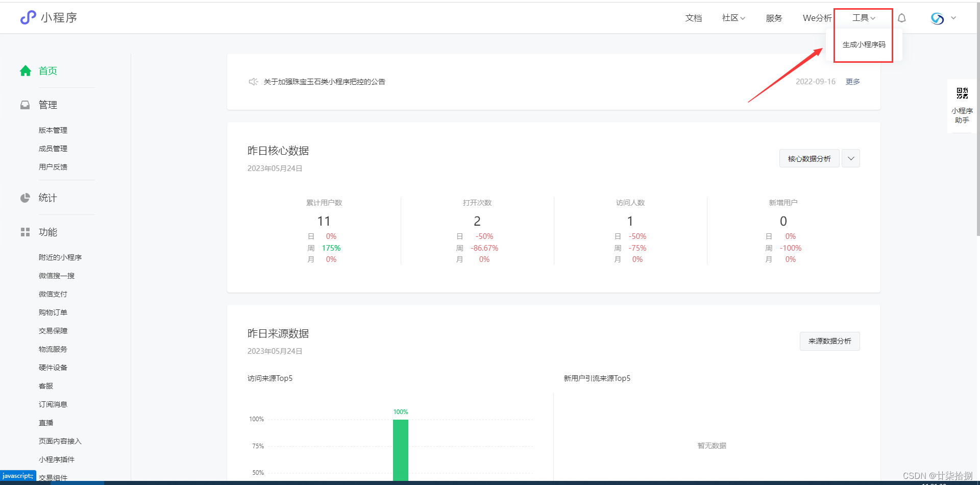This screenshot has height=485, width=980.
Task: Click the grid icon beside 功能
Action: (x=25, y=232)
